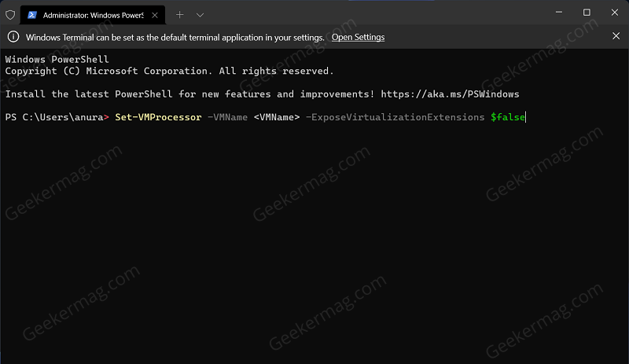Viewport: 629px width, 364px height.
Task: Click the Set-VMProcessor command text
Action: [x=158, y=117]
